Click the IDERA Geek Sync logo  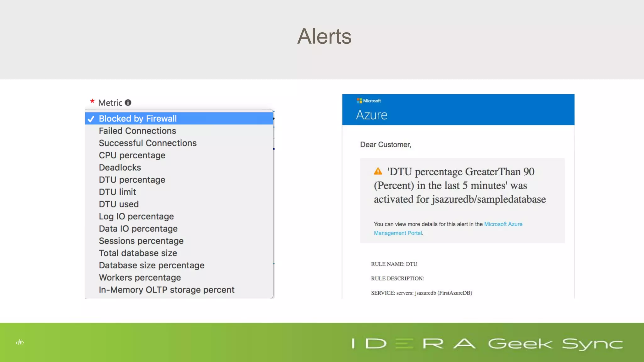coord(487,344)
